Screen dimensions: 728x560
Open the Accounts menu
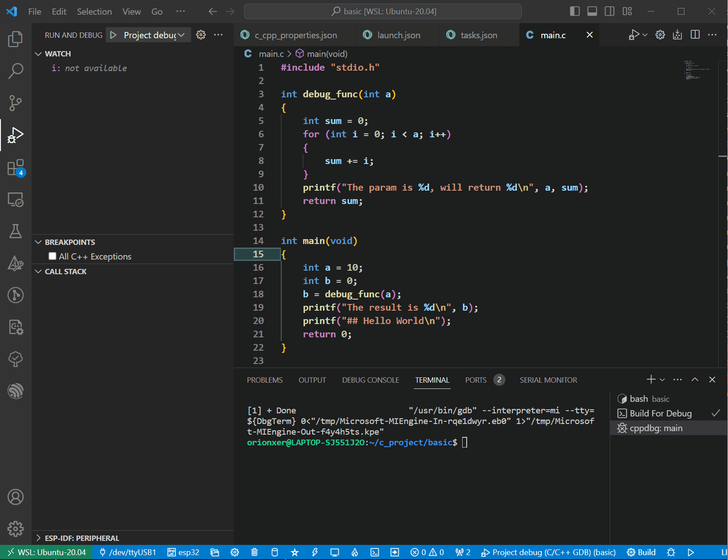(16, 497)
